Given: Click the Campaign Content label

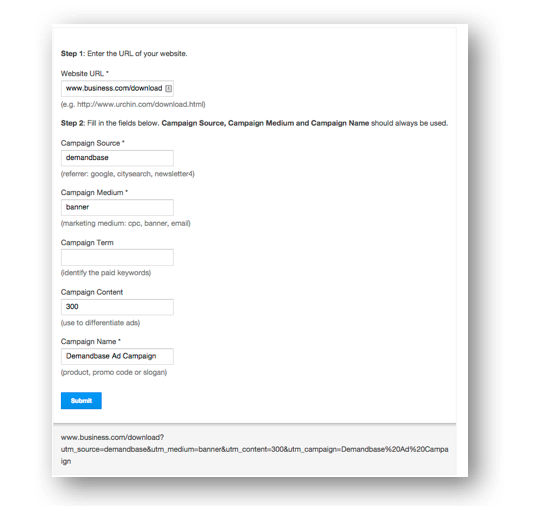Looking at the screenshot, I should 92,292.
